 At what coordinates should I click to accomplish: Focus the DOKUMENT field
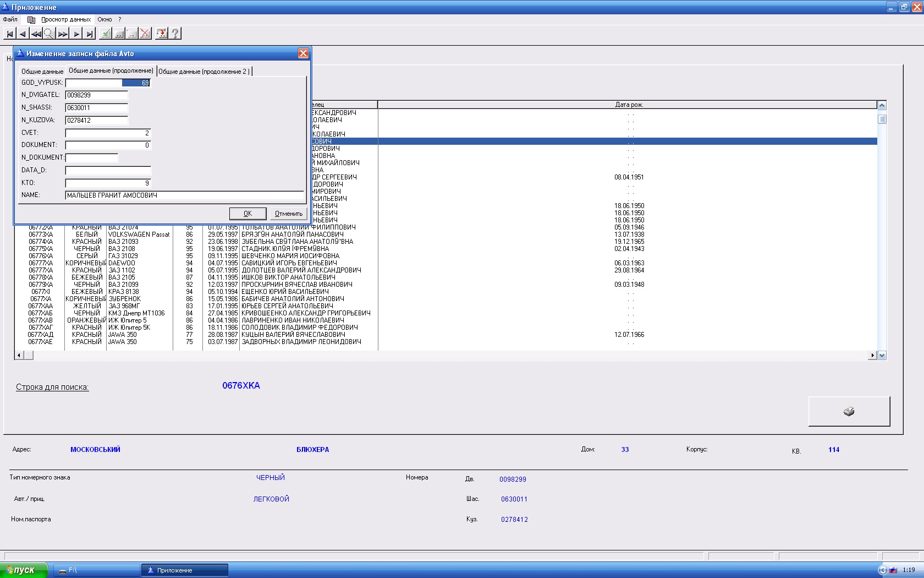click(108, 145)
